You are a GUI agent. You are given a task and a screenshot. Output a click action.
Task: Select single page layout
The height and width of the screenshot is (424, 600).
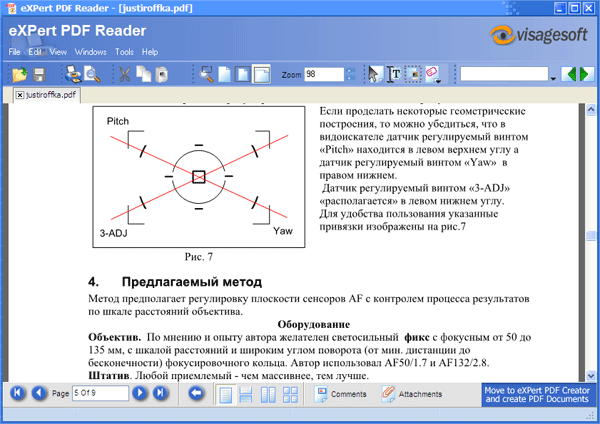tap(225, 395)
